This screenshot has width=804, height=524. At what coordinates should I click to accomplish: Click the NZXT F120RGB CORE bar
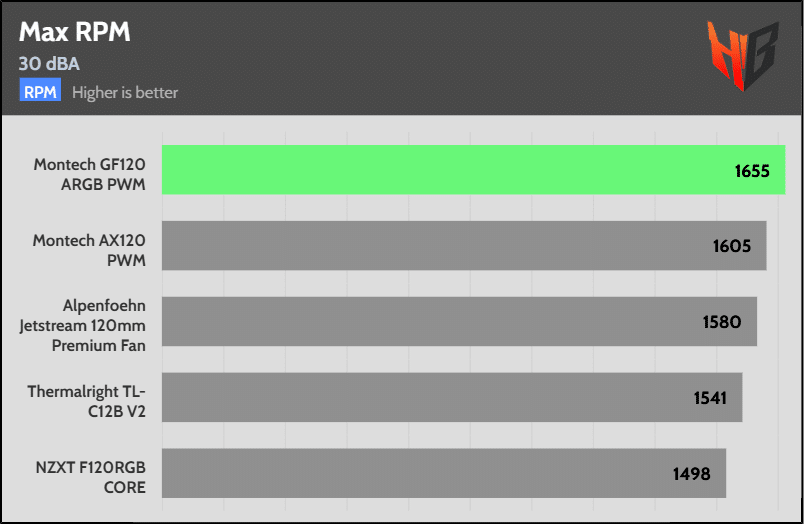click(x=444, y=473)
